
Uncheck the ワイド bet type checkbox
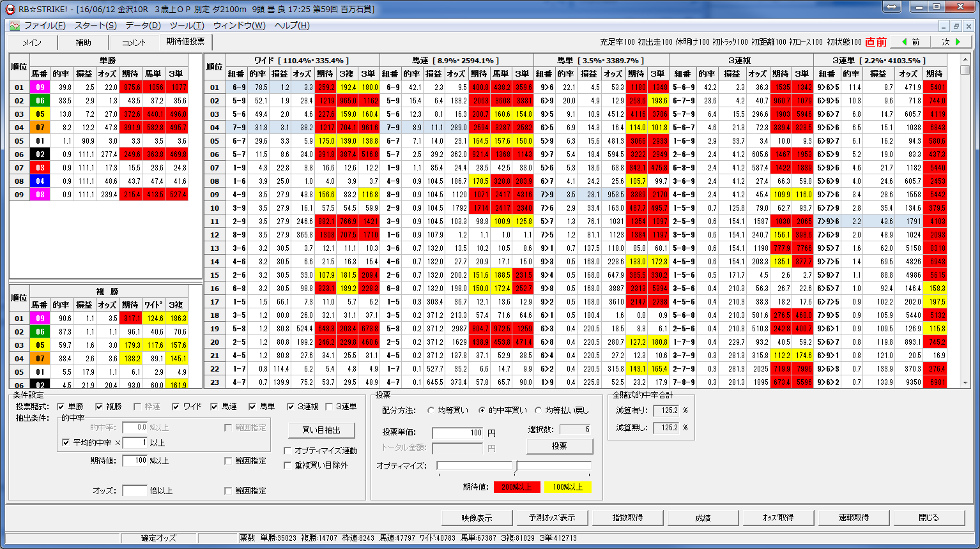click(x=176, y=407)
